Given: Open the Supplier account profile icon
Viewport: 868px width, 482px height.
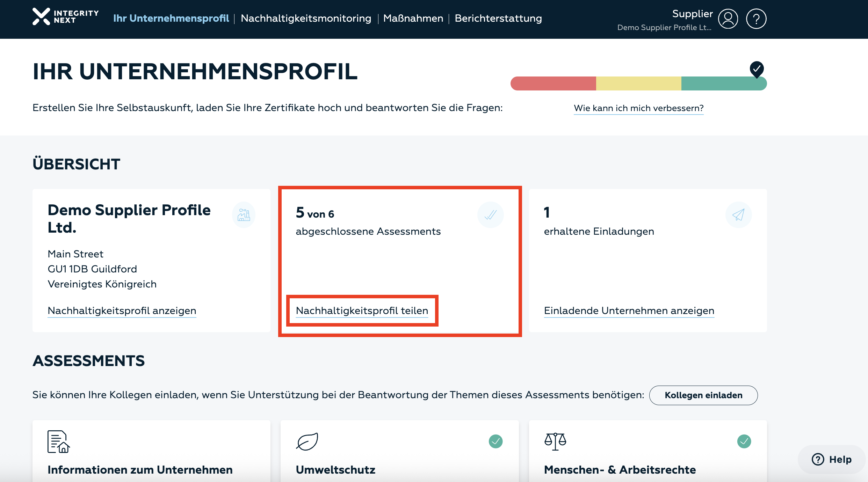Looking at the screenshot, I should pos(728,19).
